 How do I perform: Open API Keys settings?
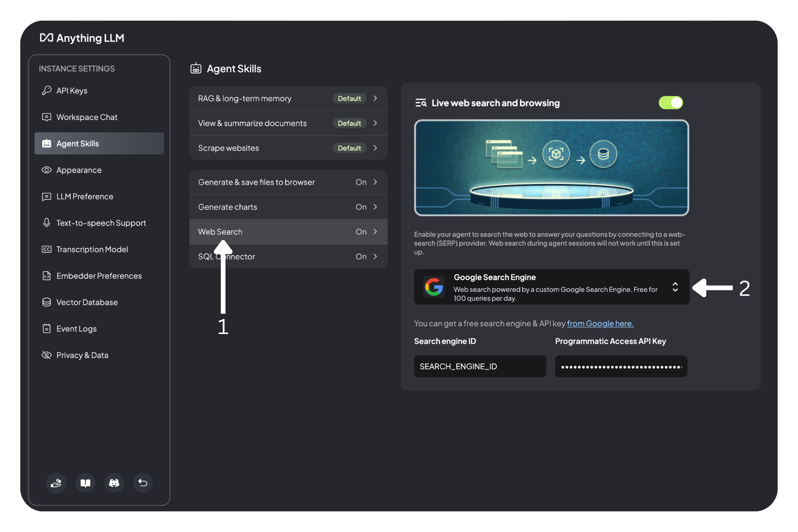coord(99,90)
